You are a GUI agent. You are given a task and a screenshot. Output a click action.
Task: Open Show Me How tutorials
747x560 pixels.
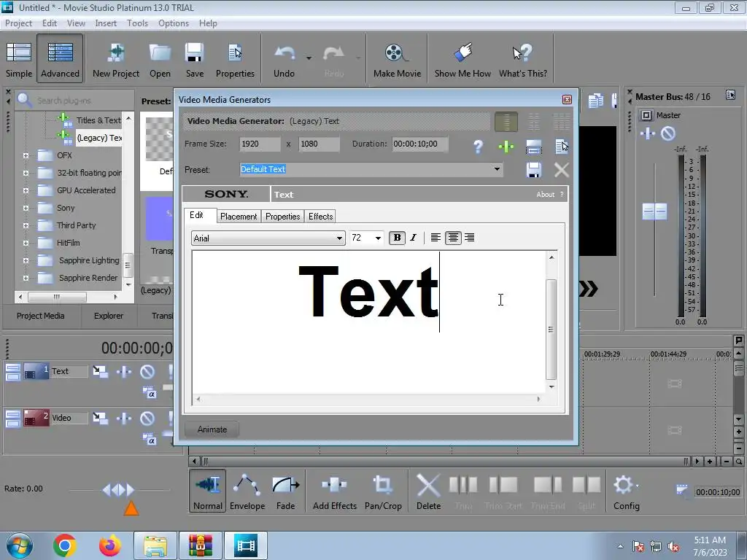pyautogui.click(x=462, y=59)
